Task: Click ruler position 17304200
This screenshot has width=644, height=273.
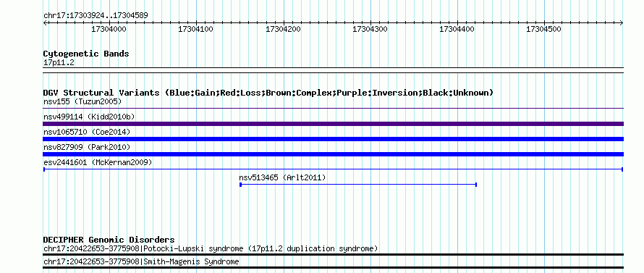Action: [x=283, y=30]
